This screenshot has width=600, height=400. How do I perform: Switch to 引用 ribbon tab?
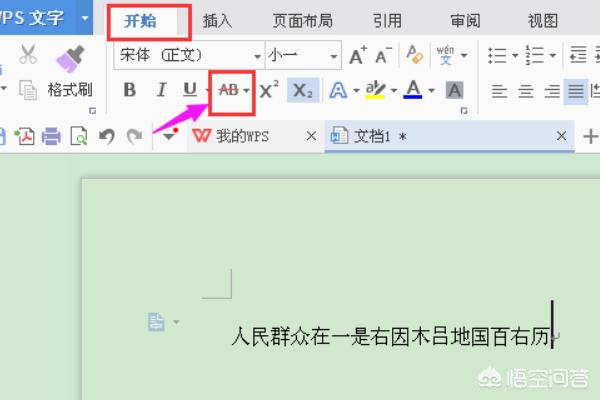point(387,21)
